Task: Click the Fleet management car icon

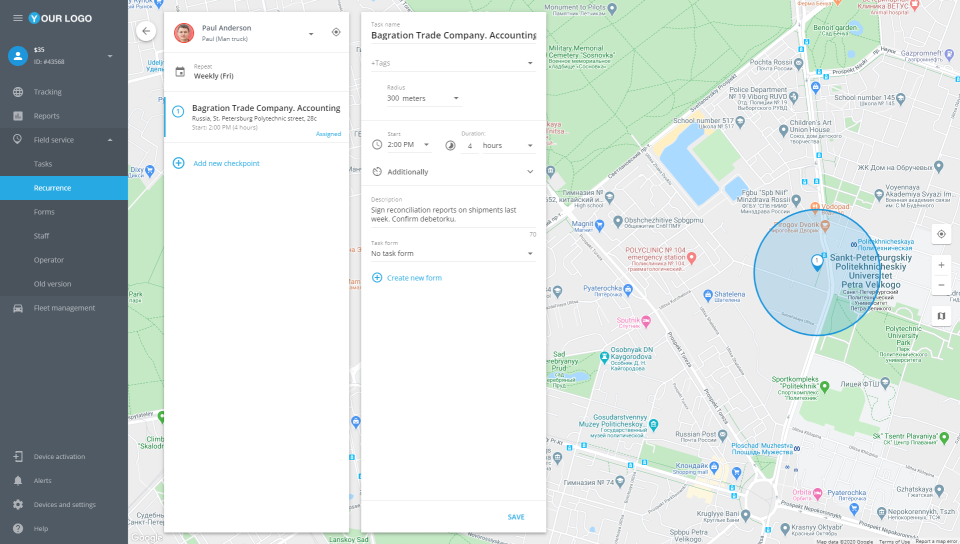Action: pyautogui.click(x=18, y=308)
